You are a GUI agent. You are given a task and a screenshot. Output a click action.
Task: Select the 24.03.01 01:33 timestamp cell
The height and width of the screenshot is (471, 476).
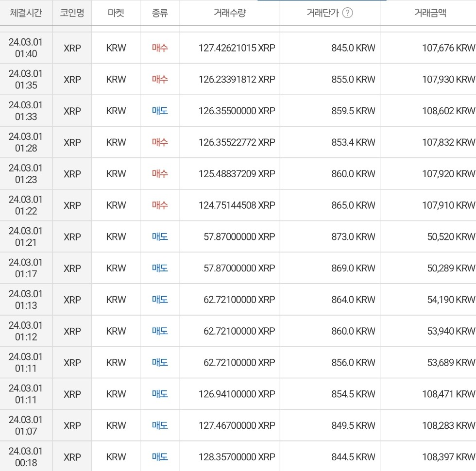26,111
